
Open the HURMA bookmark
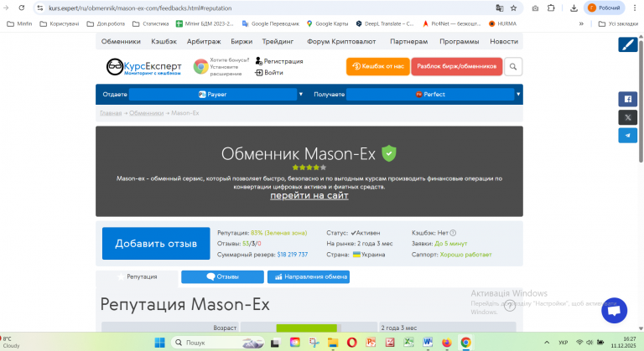tap(503, 23)
